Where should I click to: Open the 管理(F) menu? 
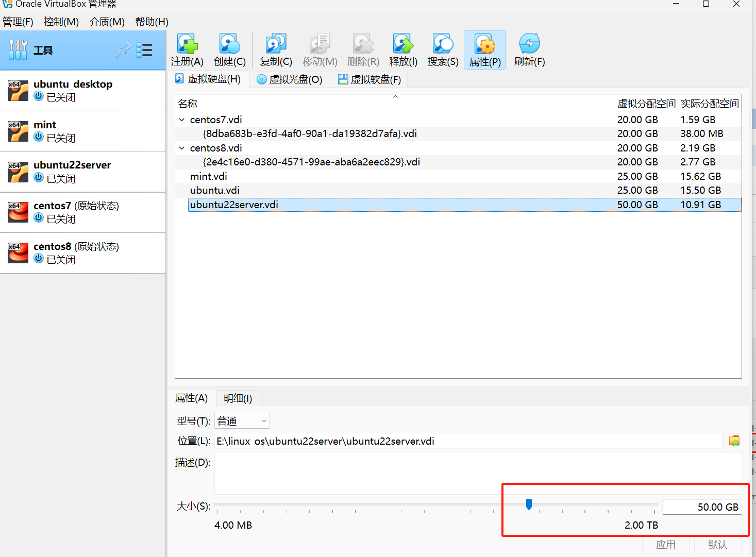click(x=18, y=22)
